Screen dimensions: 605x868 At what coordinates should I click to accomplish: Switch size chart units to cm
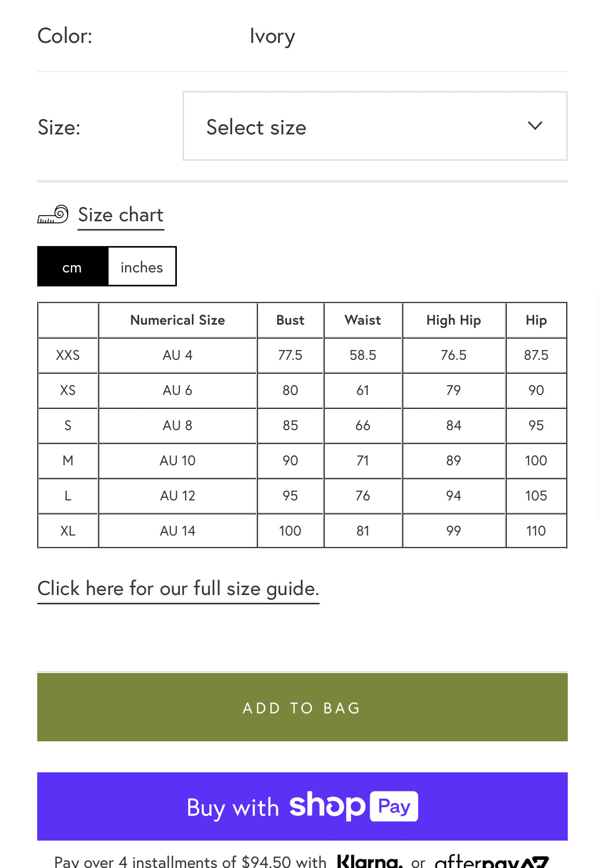(x=72, y=267)
